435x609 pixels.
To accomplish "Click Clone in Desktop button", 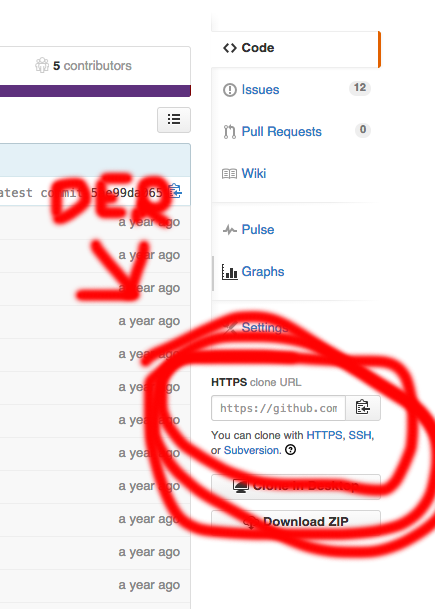I will point(296,486).
